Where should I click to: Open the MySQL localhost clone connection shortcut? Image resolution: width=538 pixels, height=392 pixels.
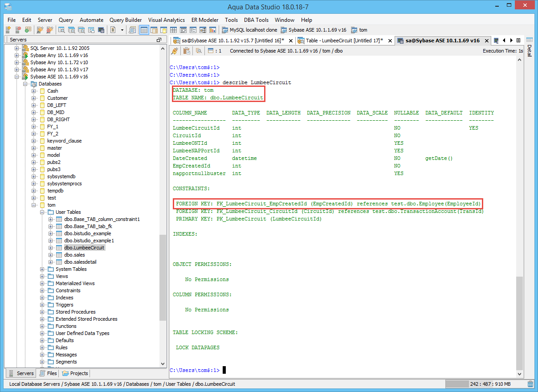point(249,30)
